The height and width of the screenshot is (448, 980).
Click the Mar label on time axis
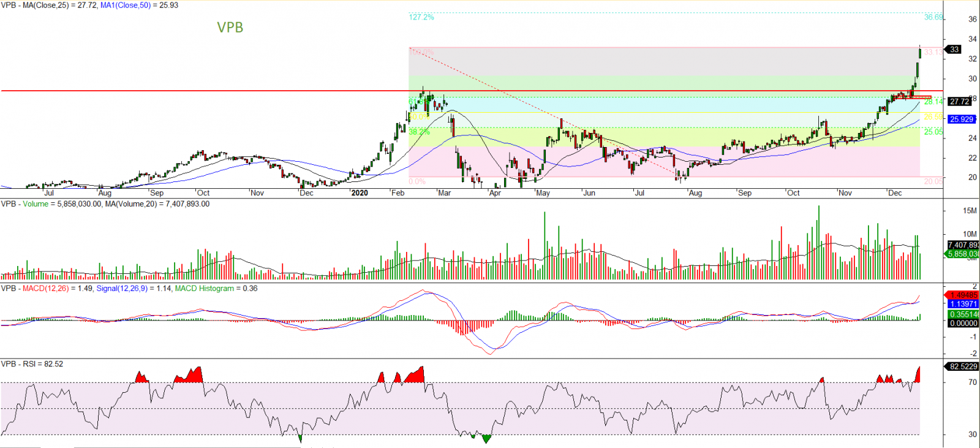click(445, 193)
